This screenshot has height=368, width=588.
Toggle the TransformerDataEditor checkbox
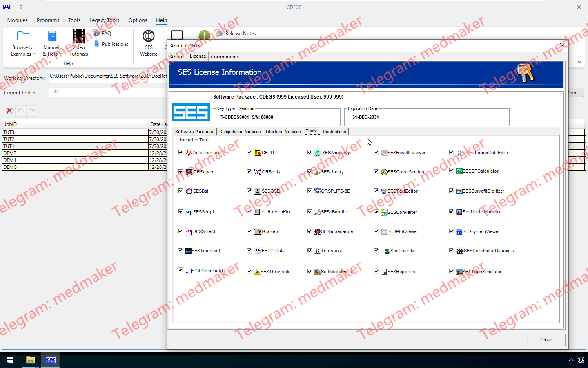tap(451, 152)
